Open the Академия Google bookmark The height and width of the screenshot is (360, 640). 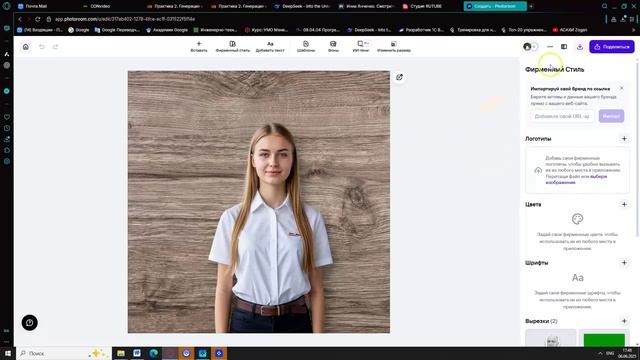click(x=166, y=30)
